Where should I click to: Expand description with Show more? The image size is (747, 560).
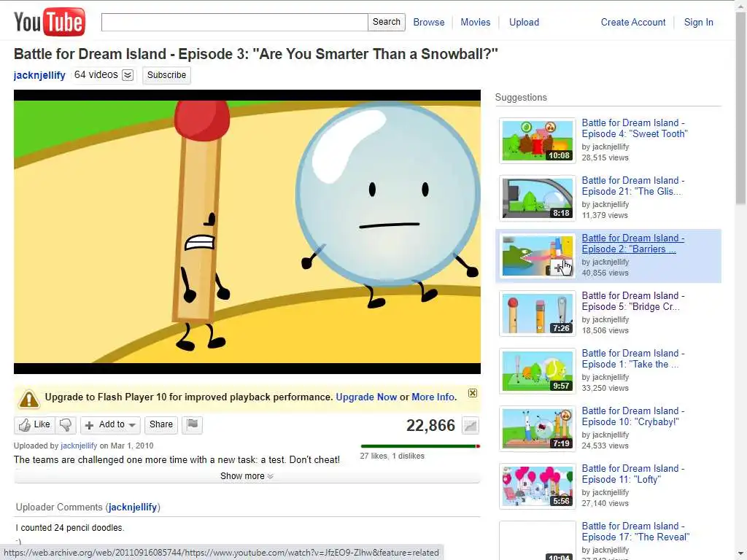tap(247, 475)
